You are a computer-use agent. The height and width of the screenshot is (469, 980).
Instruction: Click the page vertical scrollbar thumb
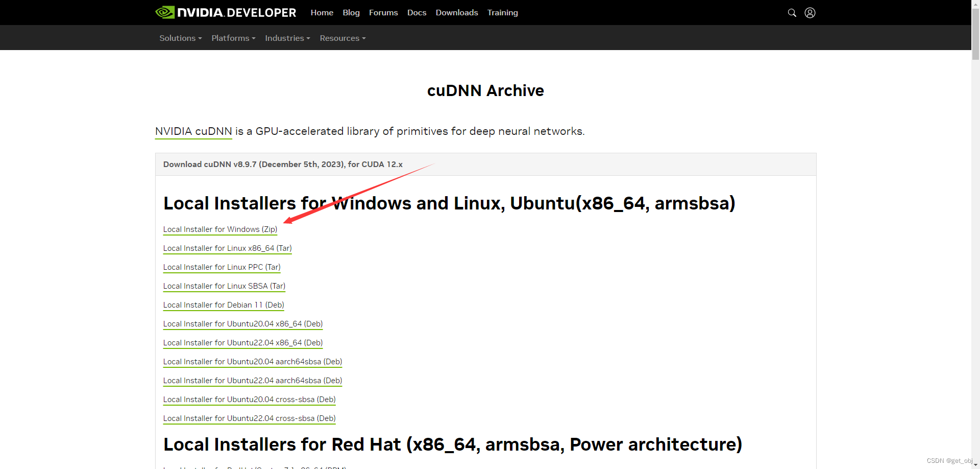point(975,34)
